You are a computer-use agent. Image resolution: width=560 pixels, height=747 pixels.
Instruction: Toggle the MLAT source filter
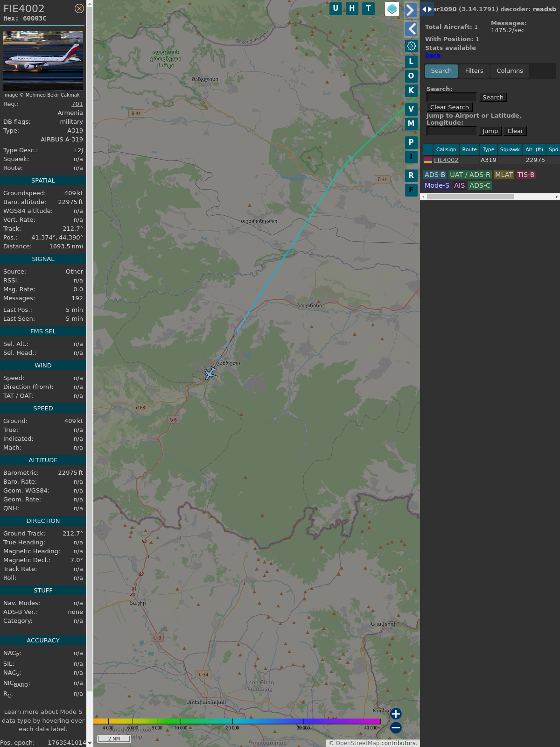(x=504, y=175)
